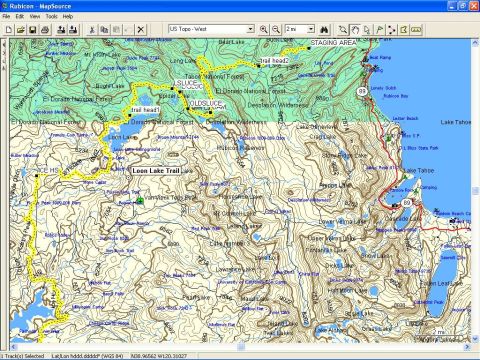Open the 2 mi zoom scale dropdown

(311, 29)
